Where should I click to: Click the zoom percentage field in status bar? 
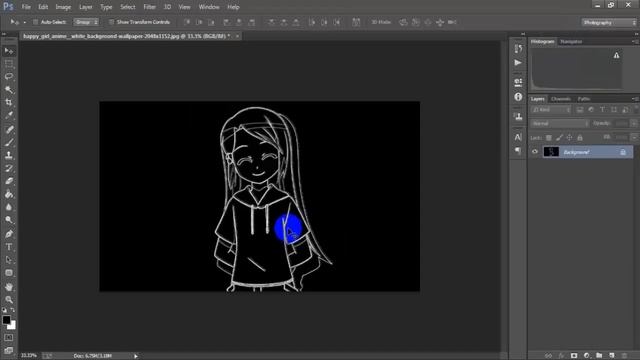[29, 356]
